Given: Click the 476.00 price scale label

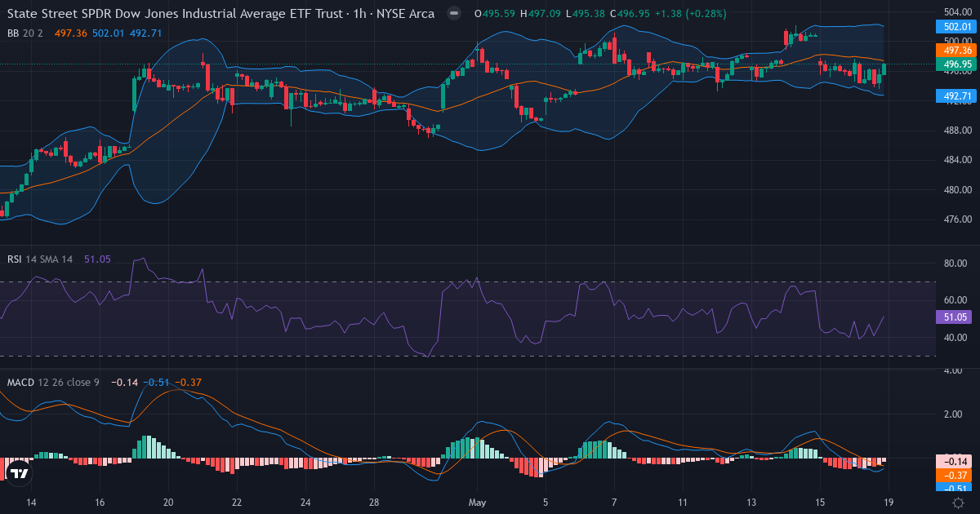Looking at the screenshot, I should tap(957, 219).
